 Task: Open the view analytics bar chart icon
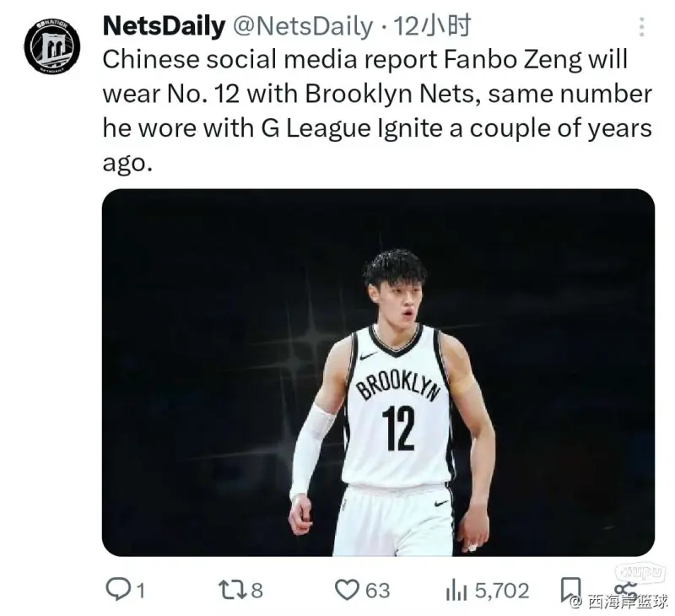(456, 589)
